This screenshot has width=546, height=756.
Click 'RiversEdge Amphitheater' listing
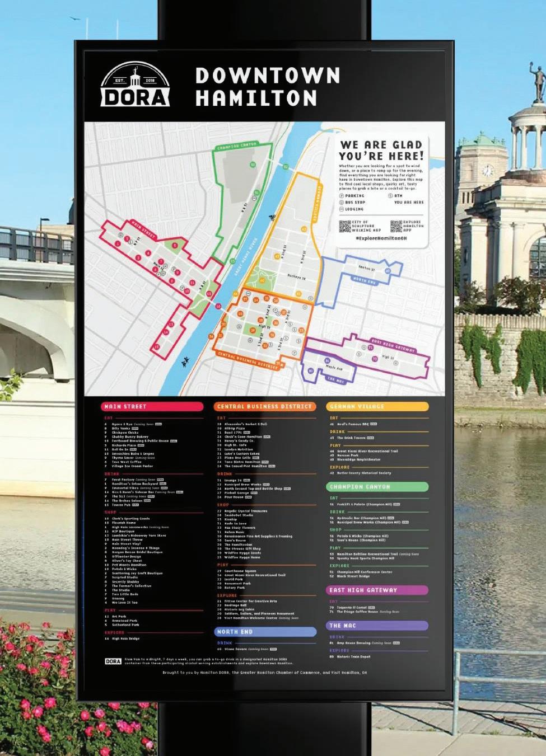[x=358, y=460]
